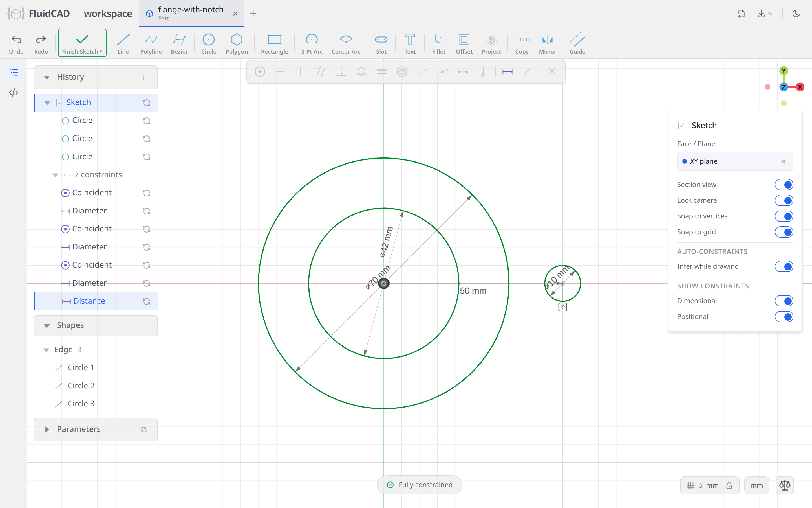This screenshot has width=812, height=508.
Task: Select the Slot tool
Action: tap(381, 44)
